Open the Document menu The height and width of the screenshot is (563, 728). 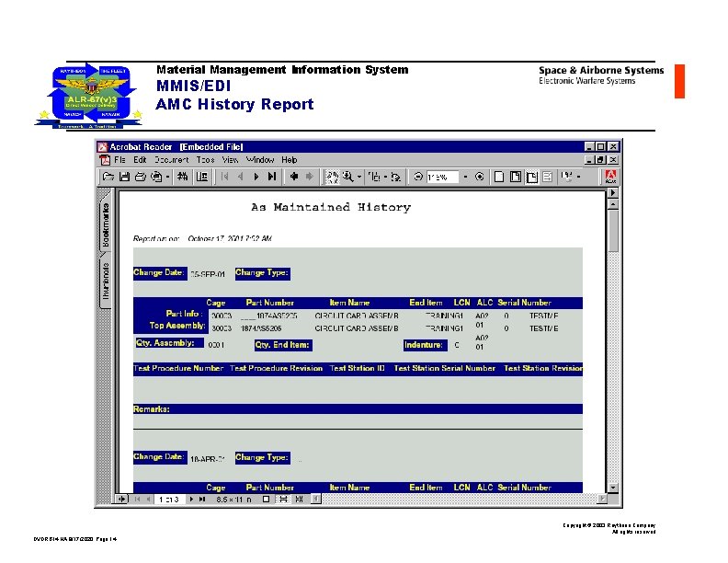coord(171,160)
